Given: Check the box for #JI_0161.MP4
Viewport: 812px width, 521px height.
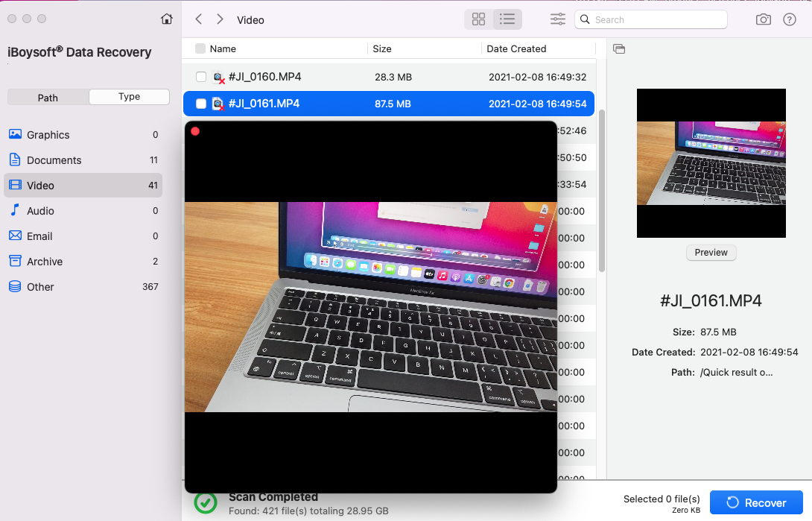Looking at the screenshot, I should tap(201, 104).
